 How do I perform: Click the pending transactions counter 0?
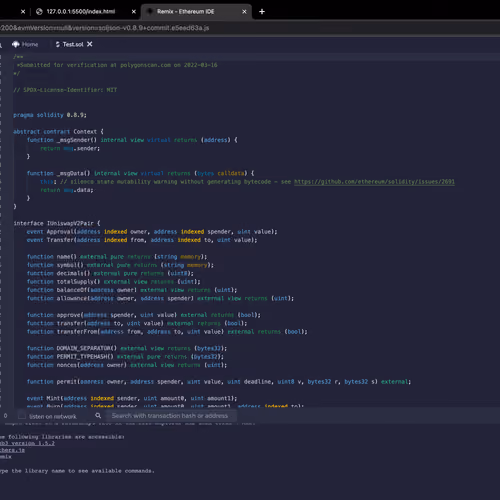[5, 416]
